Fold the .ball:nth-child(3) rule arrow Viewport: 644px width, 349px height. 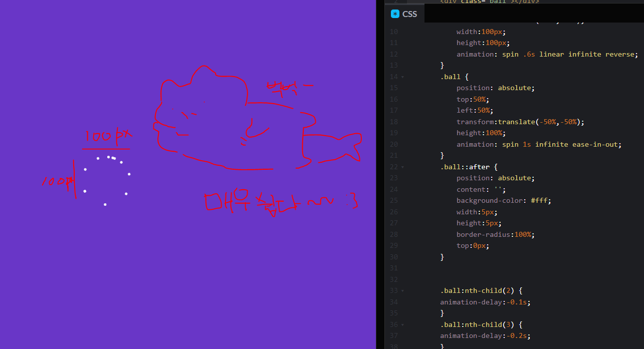coord(402,324)
